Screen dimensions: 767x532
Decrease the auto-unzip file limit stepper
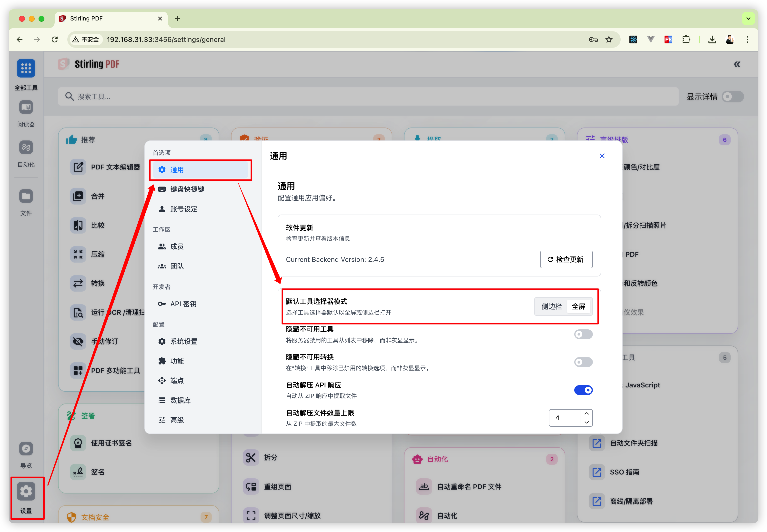point(586,422)
